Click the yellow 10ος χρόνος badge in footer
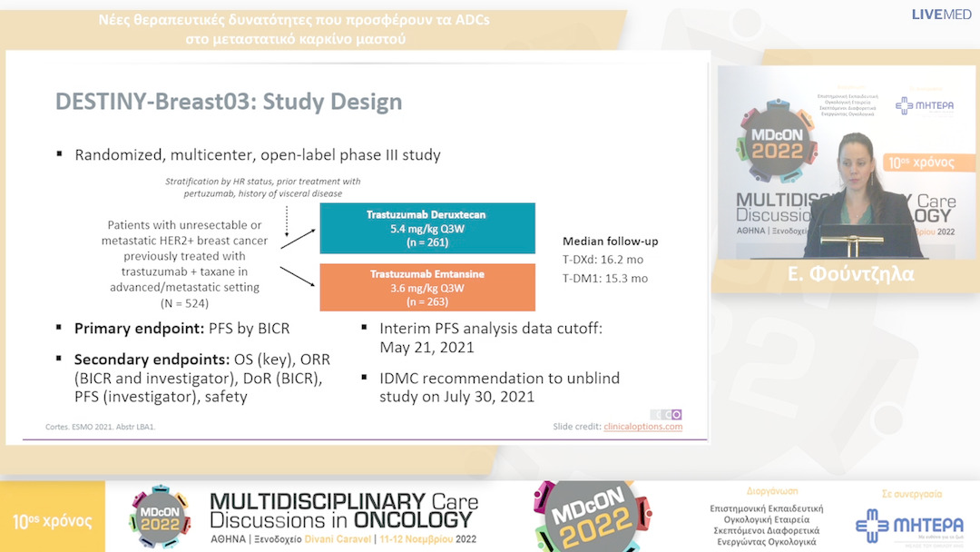Image resolution: width=980 pixels, height=552 pixels. (x=51, y=521)
